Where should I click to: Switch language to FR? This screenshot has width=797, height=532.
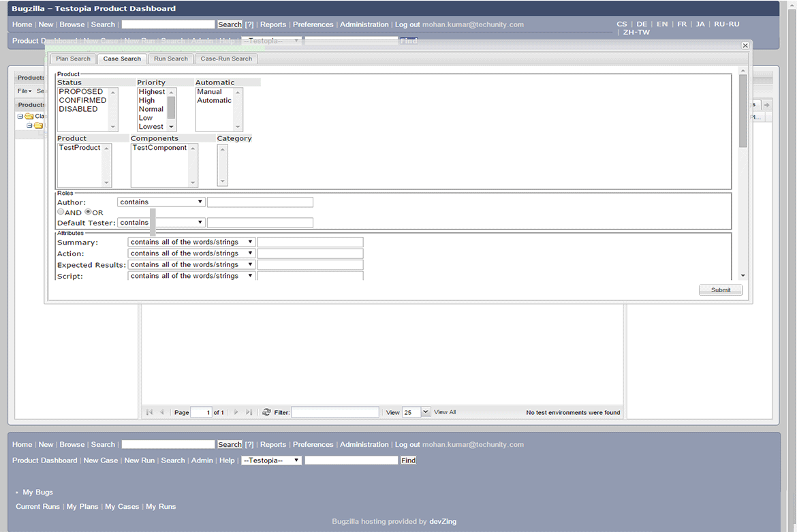tap(682, 24)
